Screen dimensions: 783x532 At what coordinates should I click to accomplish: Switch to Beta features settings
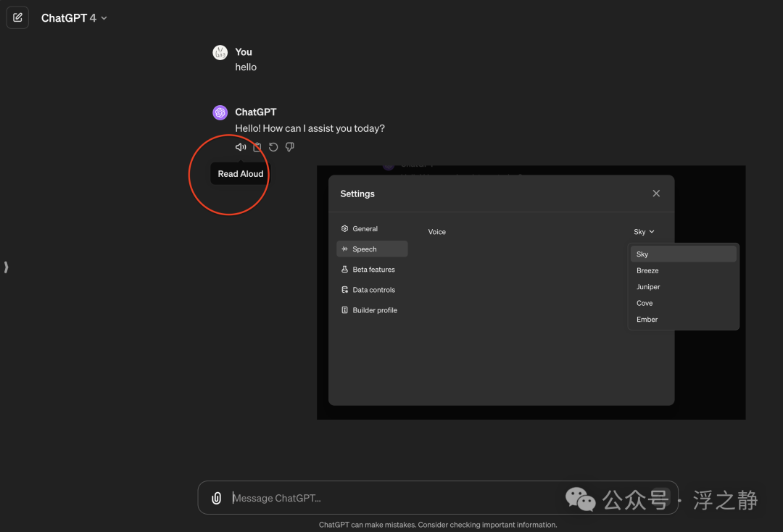pos(372,270)
